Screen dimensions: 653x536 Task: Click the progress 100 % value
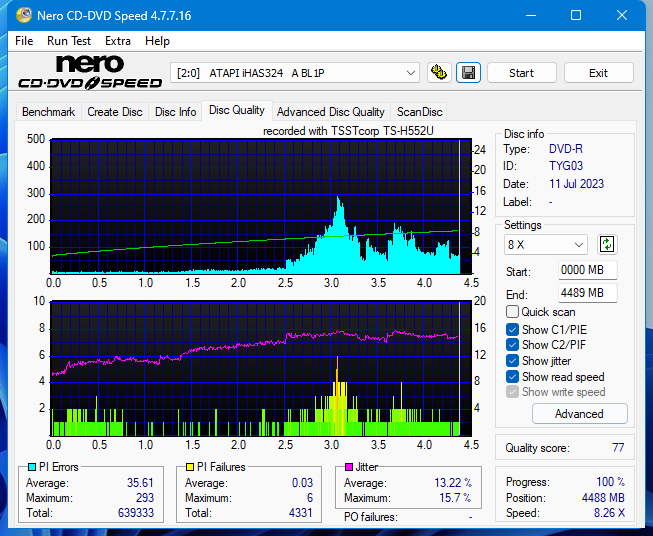[x=611, y=482]
